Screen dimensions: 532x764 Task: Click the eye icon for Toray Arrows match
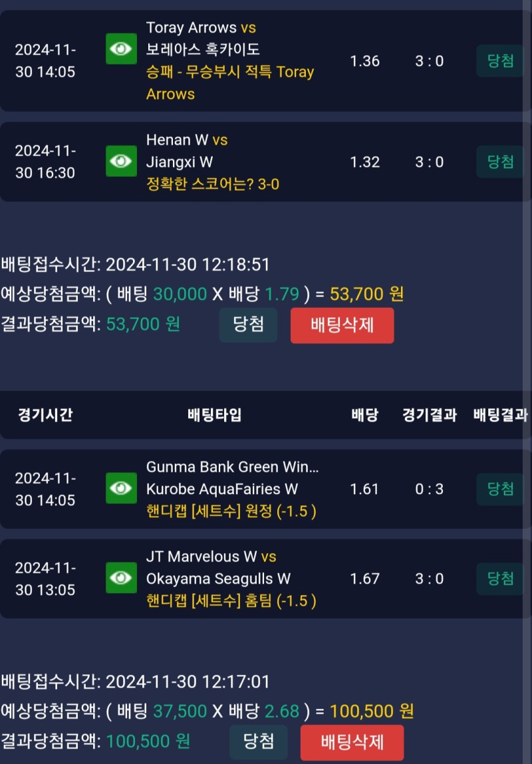click(121, 49)
